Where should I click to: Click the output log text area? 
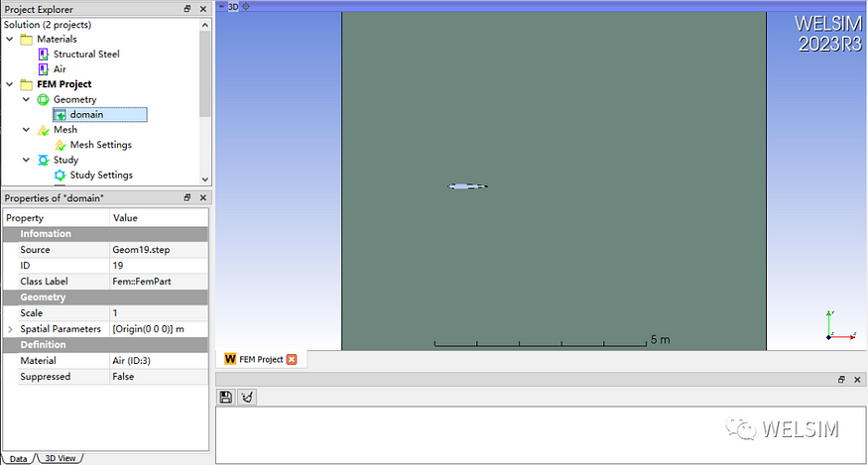(540, 435)
